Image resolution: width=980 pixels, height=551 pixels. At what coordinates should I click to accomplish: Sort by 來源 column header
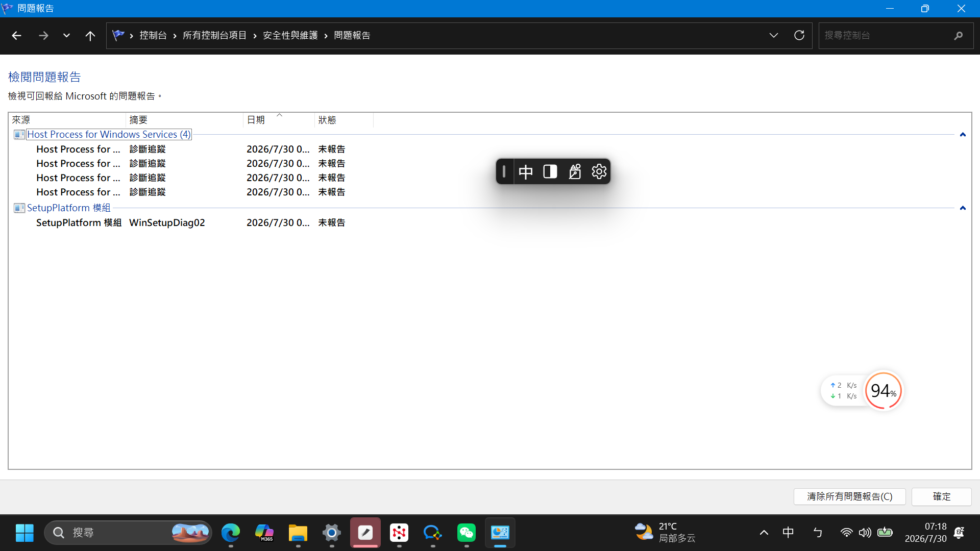67,120
